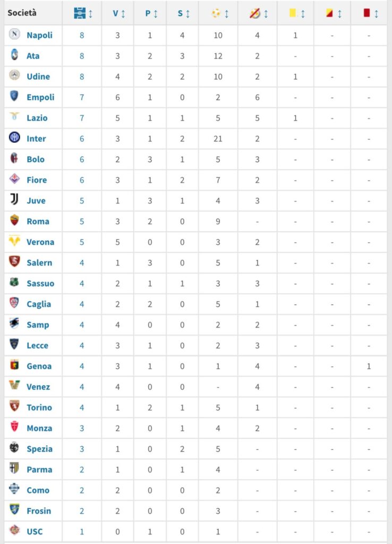Click the matches played field icon

tap(79, 13)
